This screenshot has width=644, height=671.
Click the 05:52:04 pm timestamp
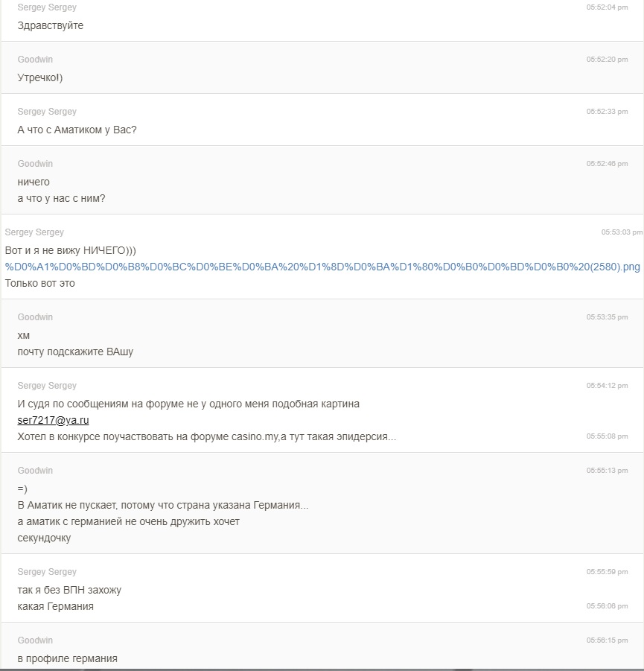(x=607, y=7)
